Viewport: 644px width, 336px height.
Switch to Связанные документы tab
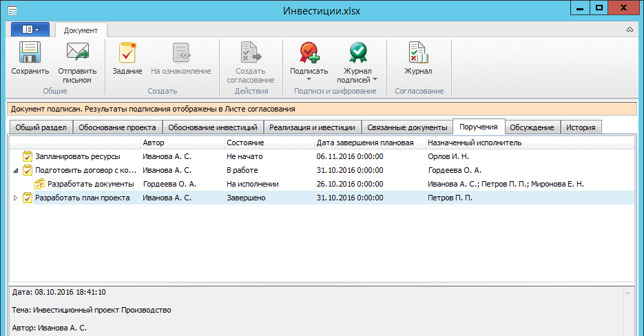pos(407,127)
